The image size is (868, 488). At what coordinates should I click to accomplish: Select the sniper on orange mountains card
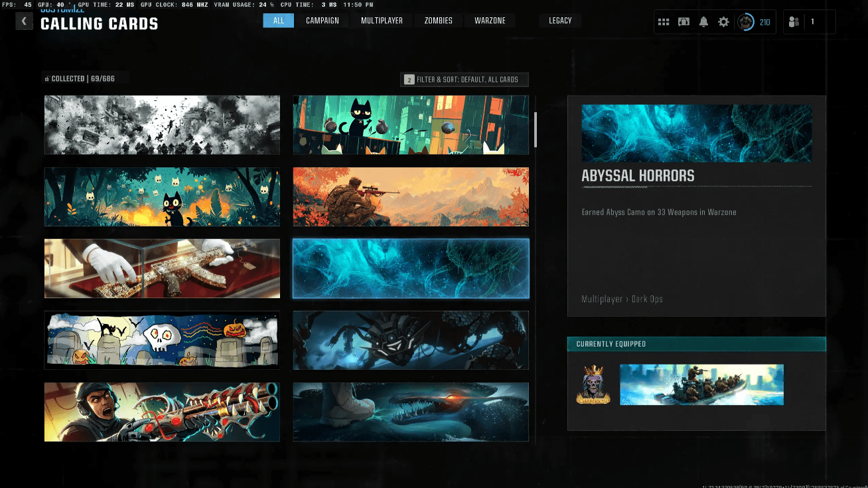pyautogui.click(x=411, y=197)
